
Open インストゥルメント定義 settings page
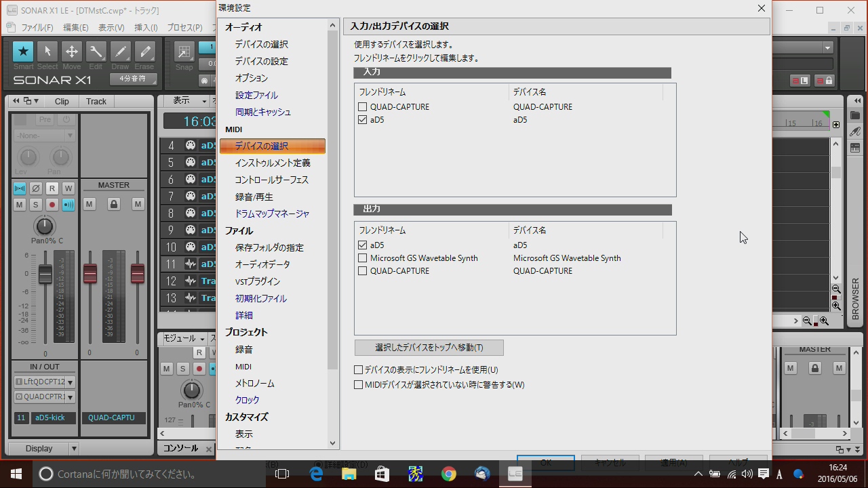pos(273,163)
